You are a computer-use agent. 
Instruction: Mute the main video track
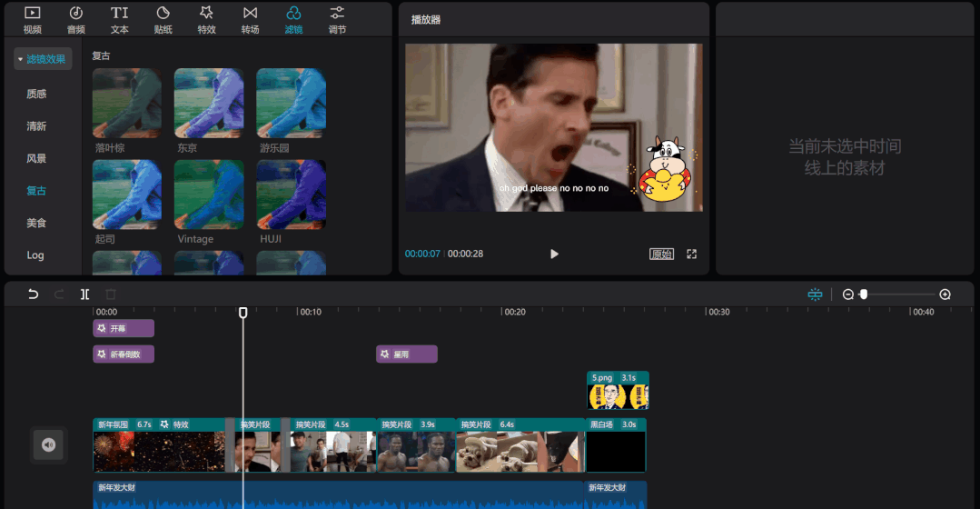49,444
